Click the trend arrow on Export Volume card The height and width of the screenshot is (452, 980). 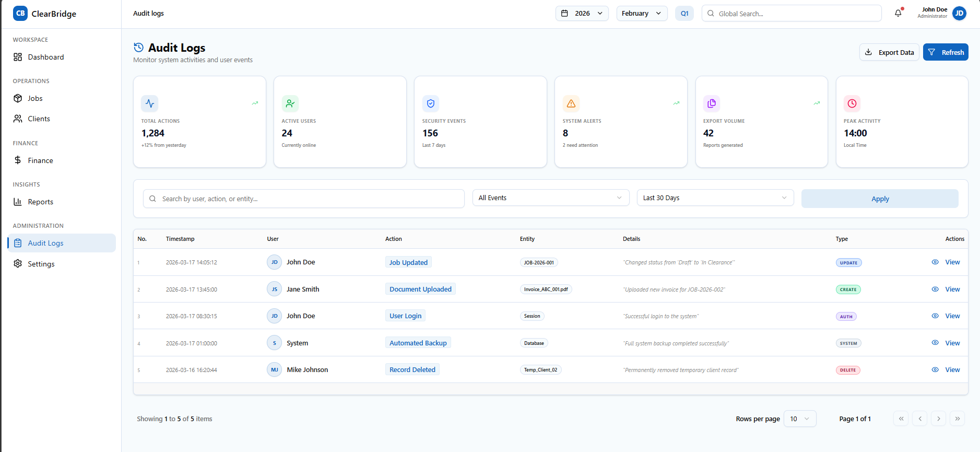(x=817, y=103)
